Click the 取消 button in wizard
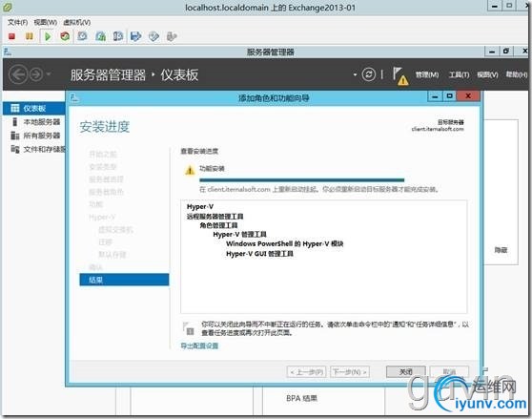This screenshot has width=532, height=419. tap(450, 372)
